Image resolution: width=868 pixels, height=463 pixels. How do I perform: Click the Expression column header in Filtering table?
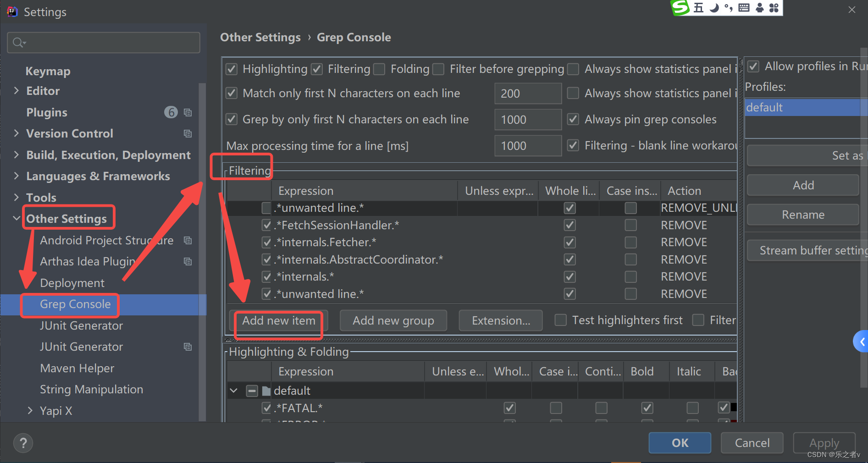click(365, 191)
